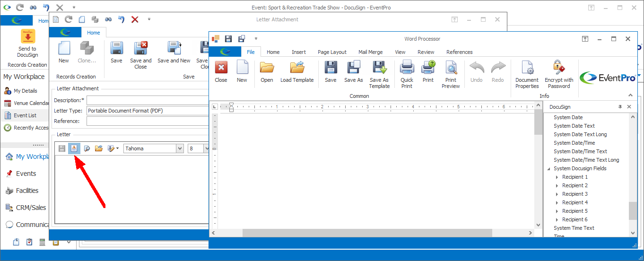The height and width of the screenshot is (261, 644).
Task: Collapse the Word Processor ribbon chevron
Action: point(630,95)
